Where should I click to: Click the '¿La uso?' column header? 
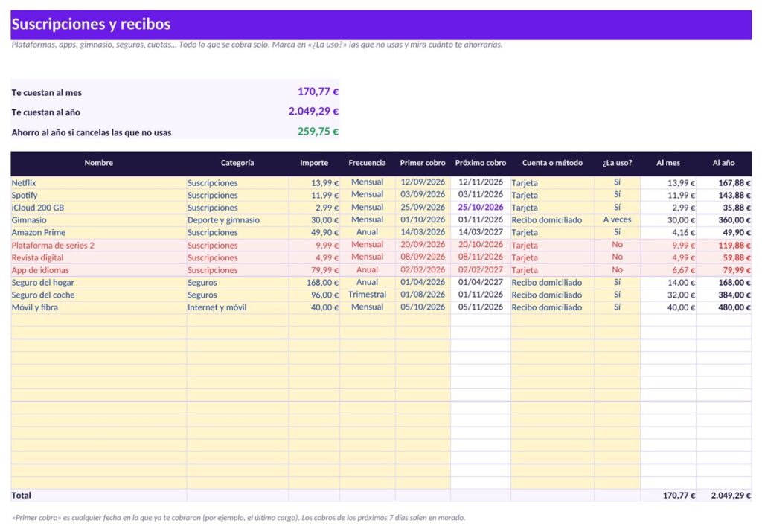tap(617, 163)
